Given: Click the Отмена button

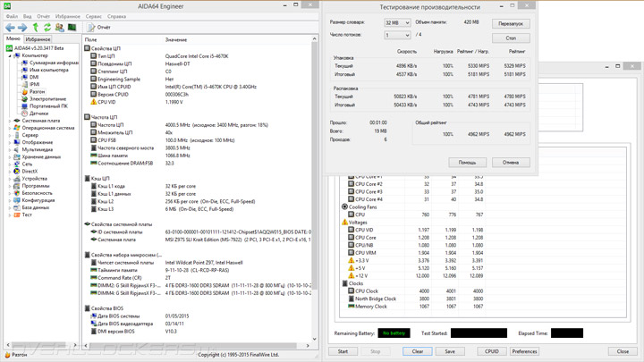Looking at the screenshot, I should click(511, 163).
